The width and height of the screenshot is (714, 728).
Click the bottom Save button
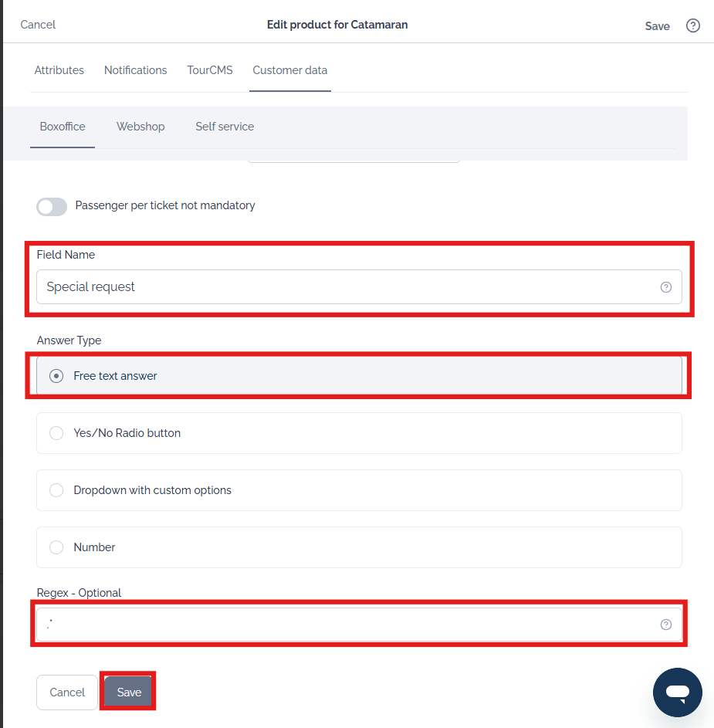point(129,692)
